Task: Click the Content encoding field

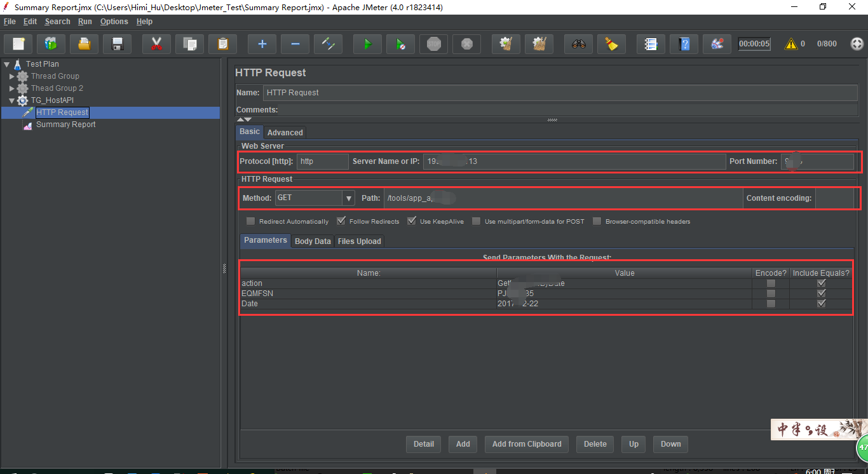Action: click(835, 198)
